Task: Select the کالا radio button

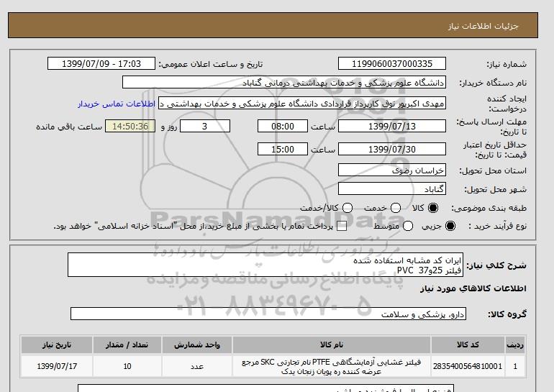Action: tap(433, 208)
